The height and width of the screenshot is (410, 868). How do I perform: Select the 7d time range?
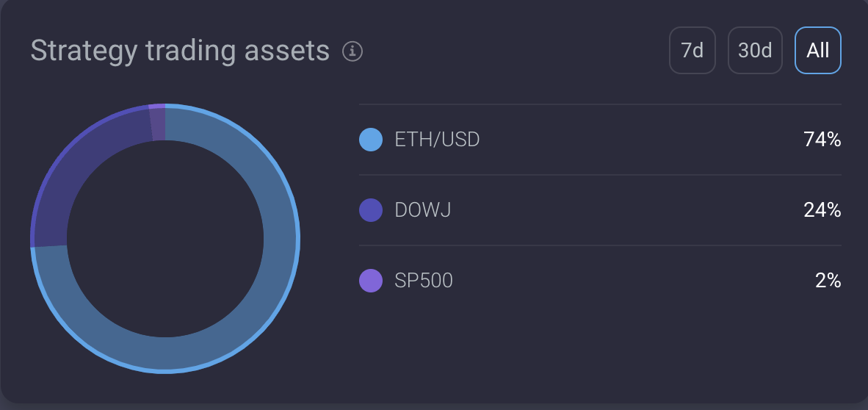[692, 51]
